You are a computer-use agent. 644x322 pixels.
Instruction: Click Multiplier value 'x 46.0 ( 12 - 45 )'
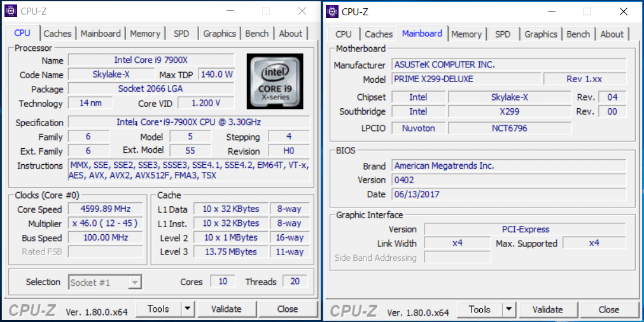coord(106,223)
